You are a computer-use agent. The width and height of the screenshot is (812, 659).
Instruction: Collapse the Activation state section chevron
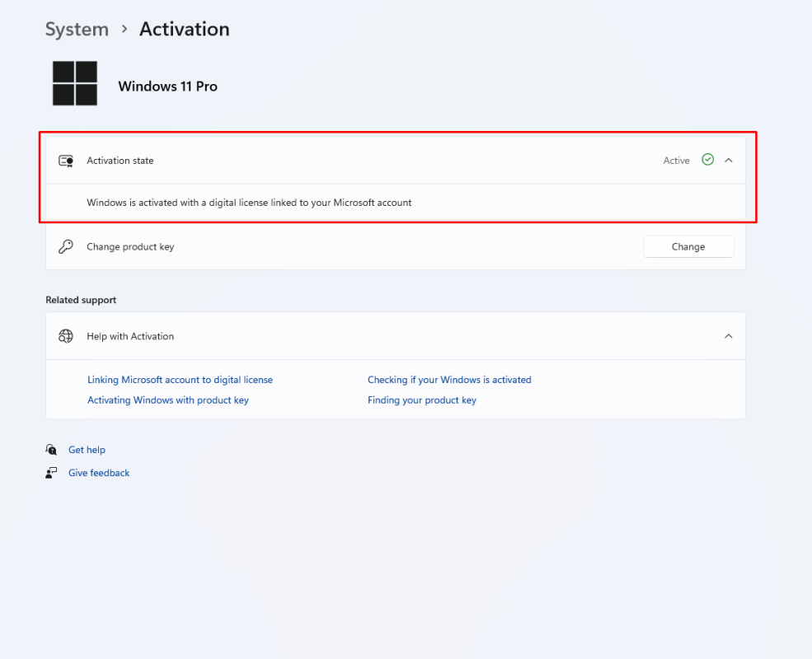728,161
